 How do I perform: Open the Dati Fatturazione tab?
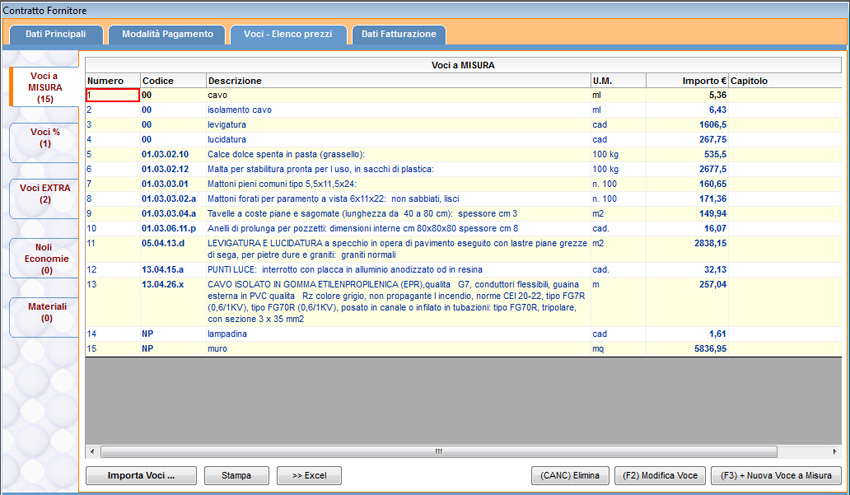[398, 34]
